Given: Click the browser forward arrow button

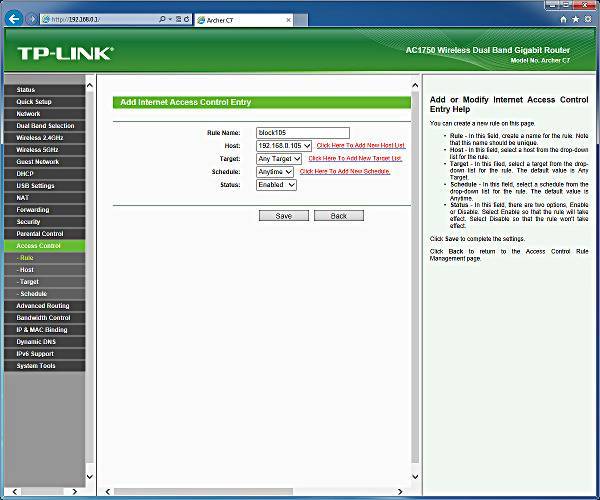Looking at the screenshot, I should (x=32, y=19).
